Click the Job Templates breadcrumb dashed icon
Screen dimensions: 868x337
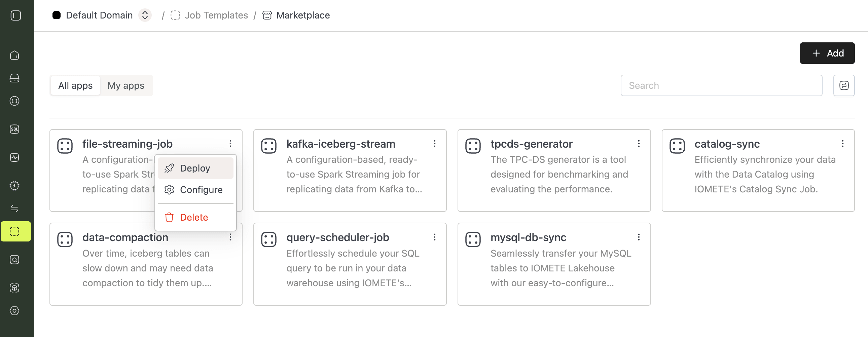175,15
